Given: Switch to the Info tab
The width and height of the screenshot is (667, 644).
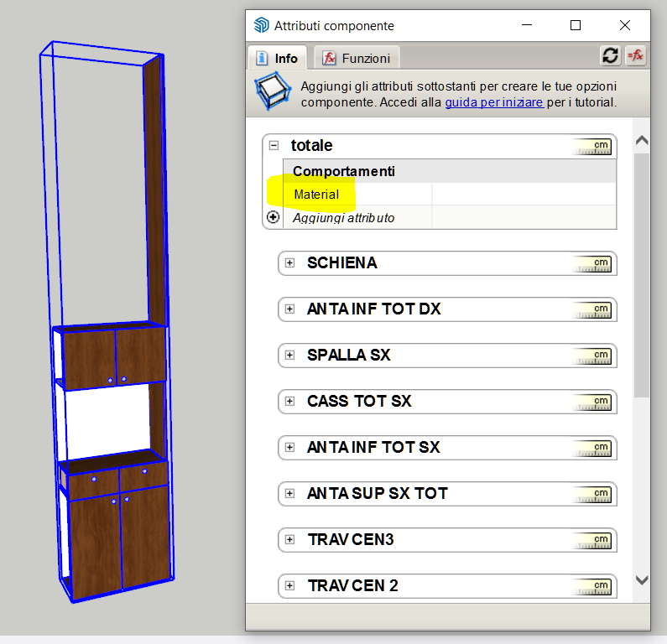Looking at the screenshot, I should point(278,58).
